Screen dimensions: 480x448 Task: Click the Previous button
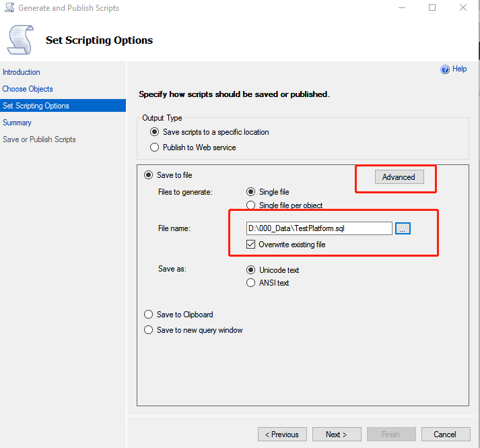click(x=282, y=435)
